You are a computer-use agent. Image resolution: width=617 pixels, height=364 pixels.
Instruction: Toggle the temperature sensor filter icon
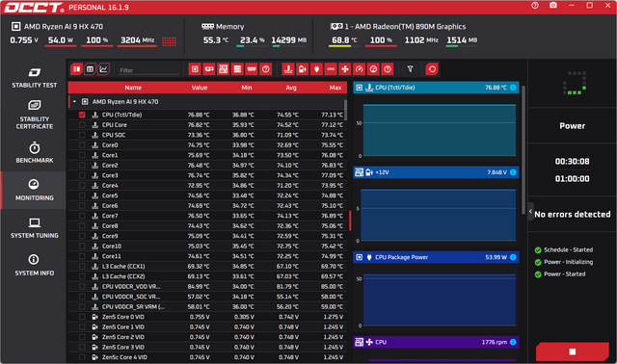pos(288,69)
